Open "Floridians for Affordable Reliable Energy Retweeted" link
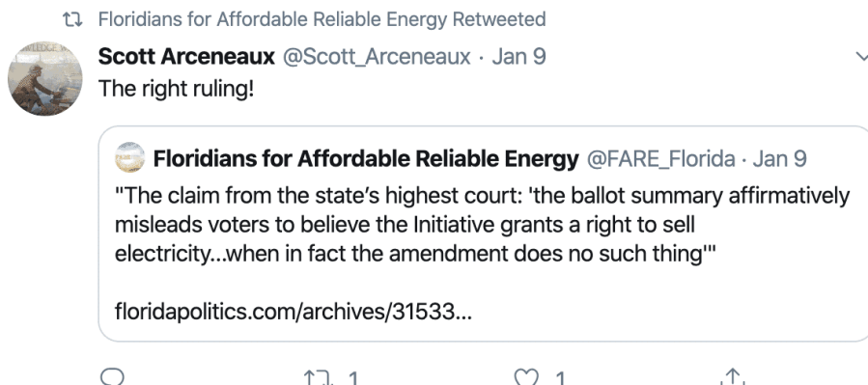The width and height of the screenshot is (868, 385). pos(322,19)
